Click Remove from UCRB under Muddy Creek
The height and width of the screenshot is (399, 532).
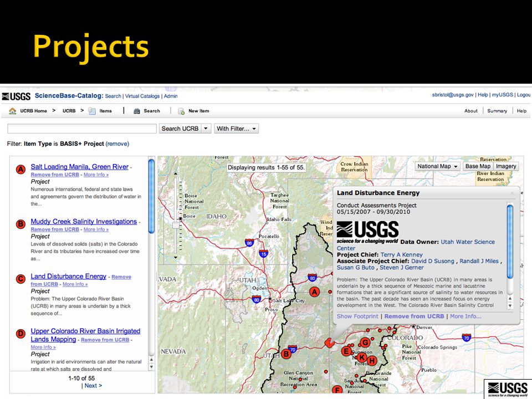55,229
